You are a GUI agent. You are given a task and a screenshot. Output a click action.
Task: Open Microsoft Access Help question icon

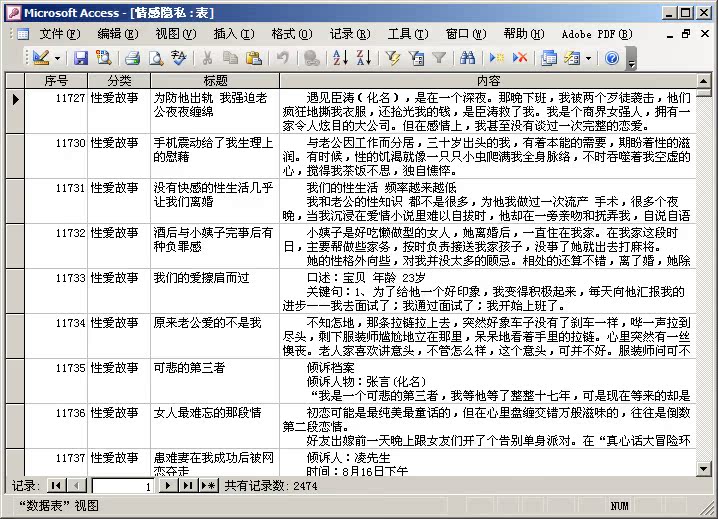(x=612, y=58)
